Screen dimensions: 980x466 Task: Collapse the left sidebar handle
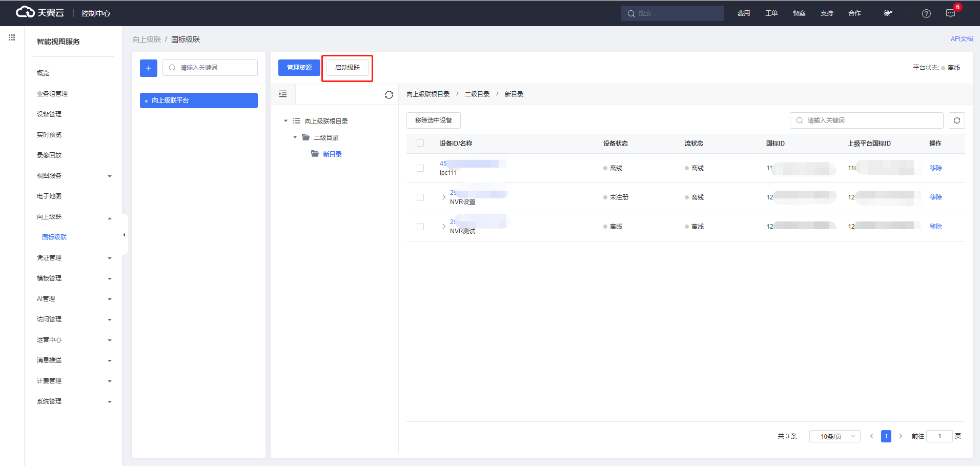[124, 235]
